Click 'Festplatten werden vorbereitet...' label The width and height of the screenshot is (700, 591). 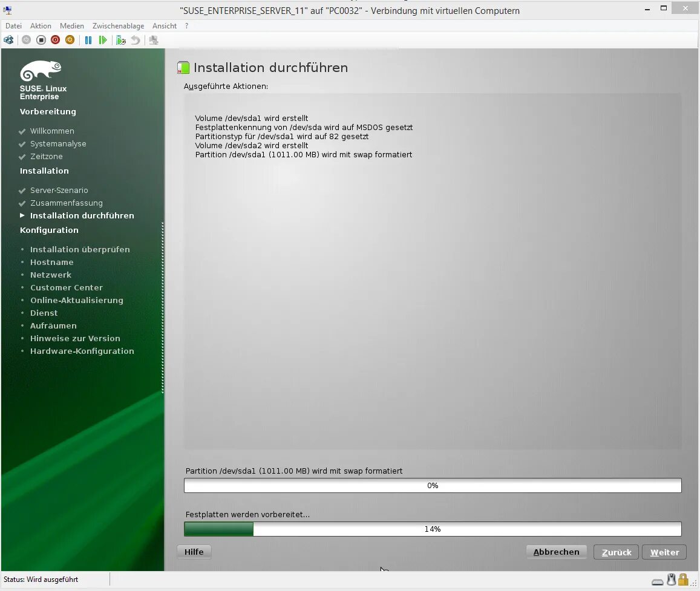point(247,514)
